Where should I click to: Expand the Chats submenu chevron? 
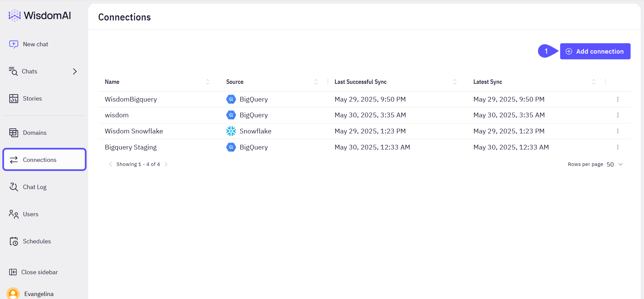[x=75, y=71]
